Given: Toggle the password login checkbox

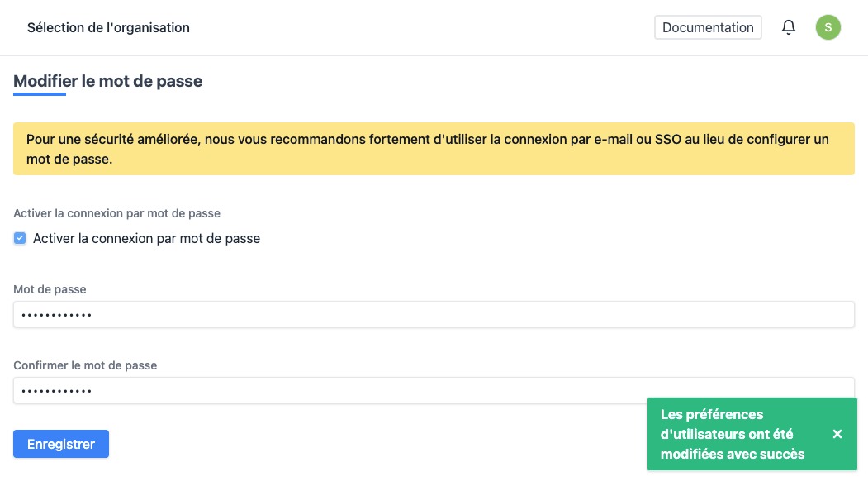Looking at the screenshot, I should click(21, 238).
